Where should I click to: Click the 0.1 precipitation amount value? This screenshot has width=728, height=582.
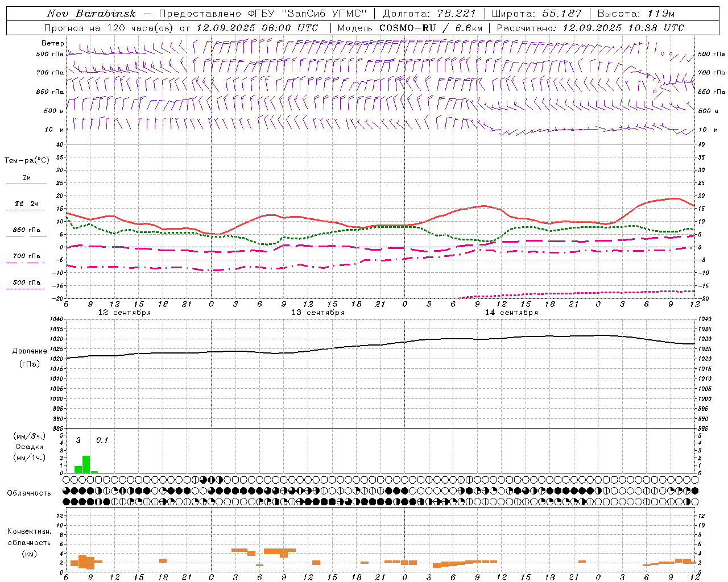(102, 440)
